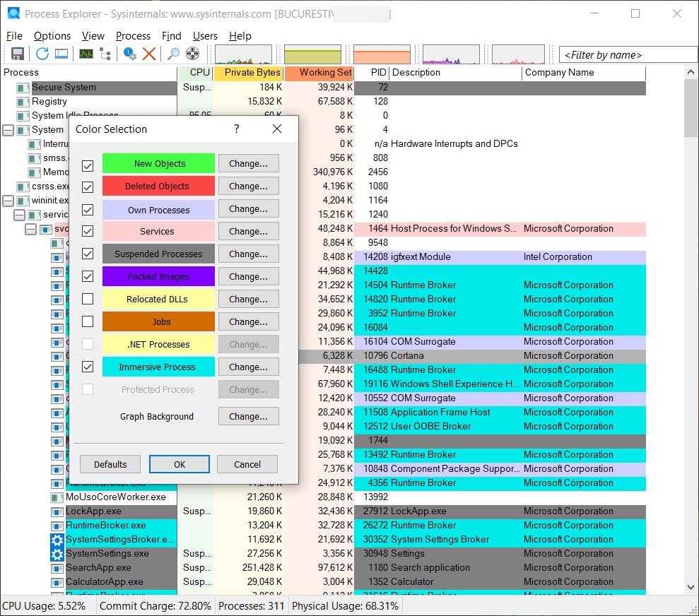Cancel the Color Selection dialog
The image size is (699, 616).
coord(247,465)
